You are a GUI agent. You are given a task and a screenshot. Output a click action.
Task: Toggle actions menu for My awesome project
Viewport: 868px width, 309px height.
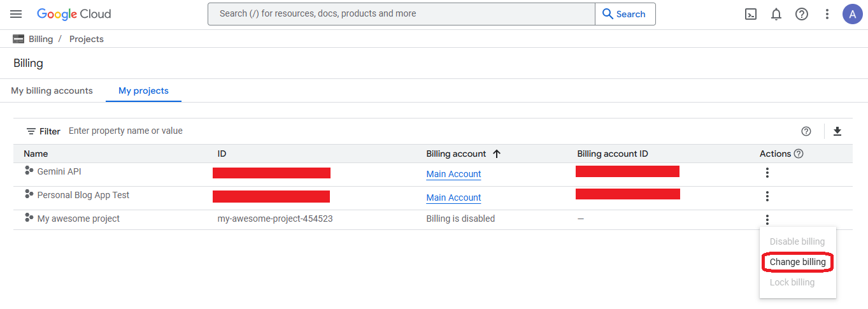point(767,220)
